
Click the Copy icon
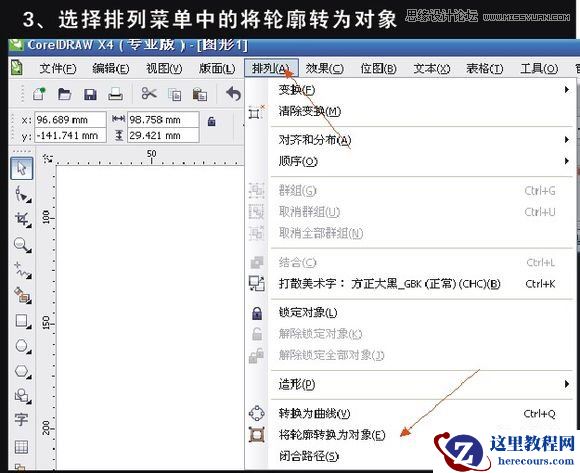pyautogui.click(x=175, y=94)
